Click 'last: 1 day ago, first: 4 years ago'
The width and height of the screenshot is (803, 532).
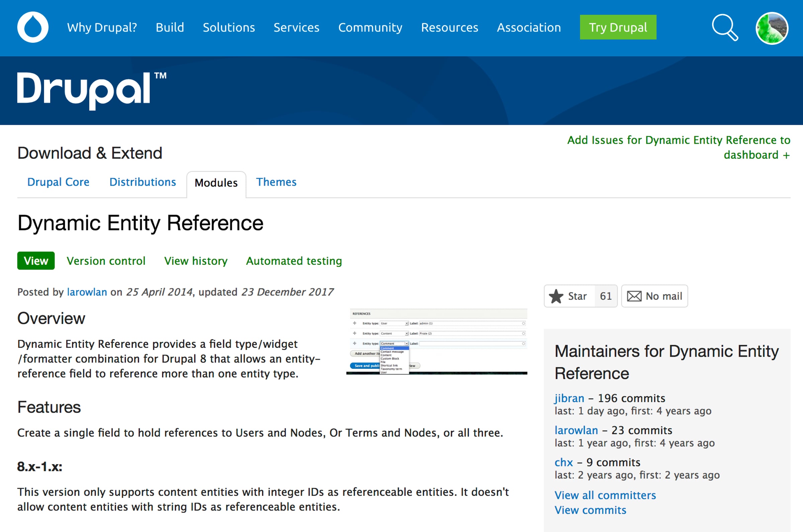[633, 411]
